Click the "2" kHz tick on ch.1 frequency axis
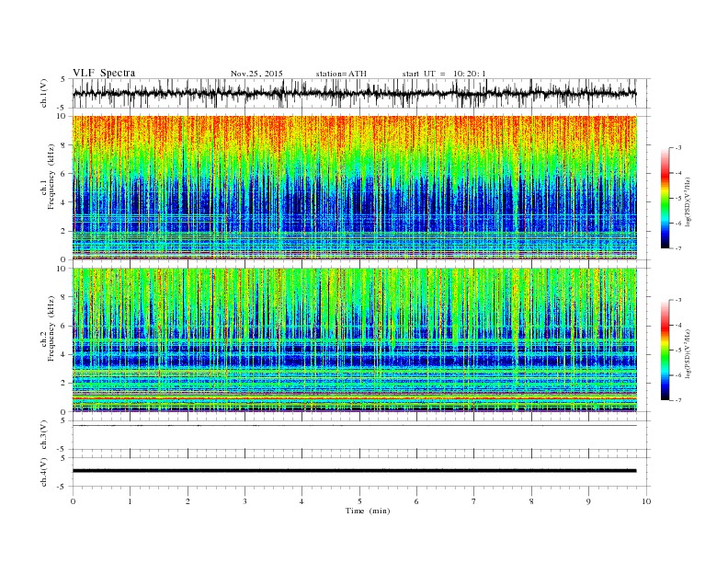728x563 pixels. click(x=64, y=231)
